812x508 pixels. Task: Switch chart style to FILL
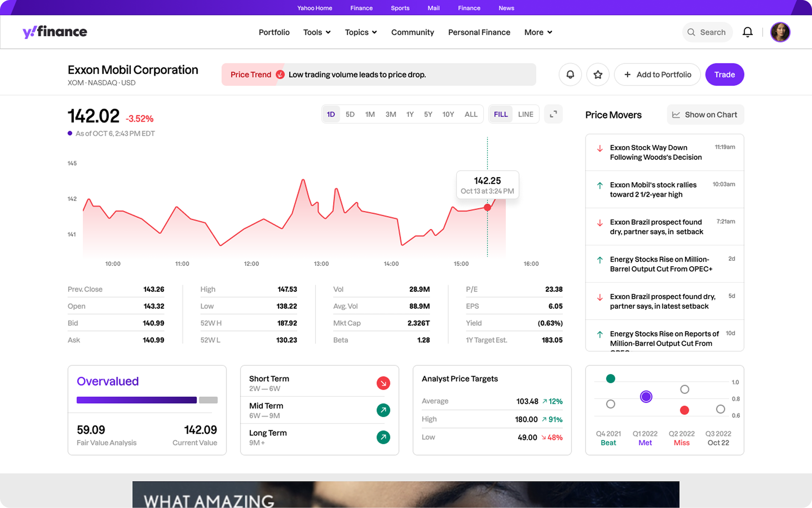click(x=501, y=114)
